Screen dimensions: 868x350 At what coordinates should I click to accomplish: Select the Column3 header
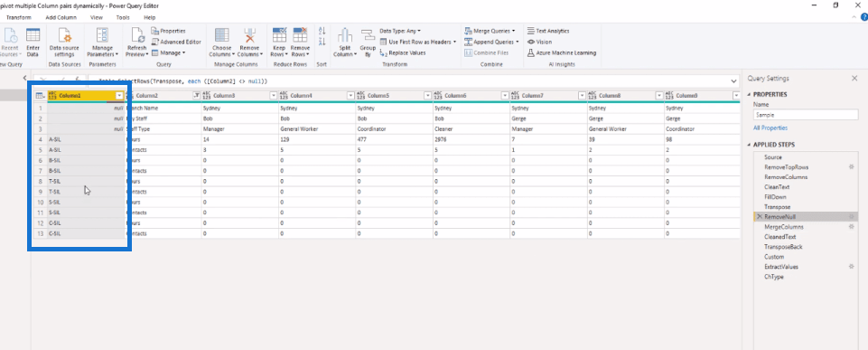(224, 96)
